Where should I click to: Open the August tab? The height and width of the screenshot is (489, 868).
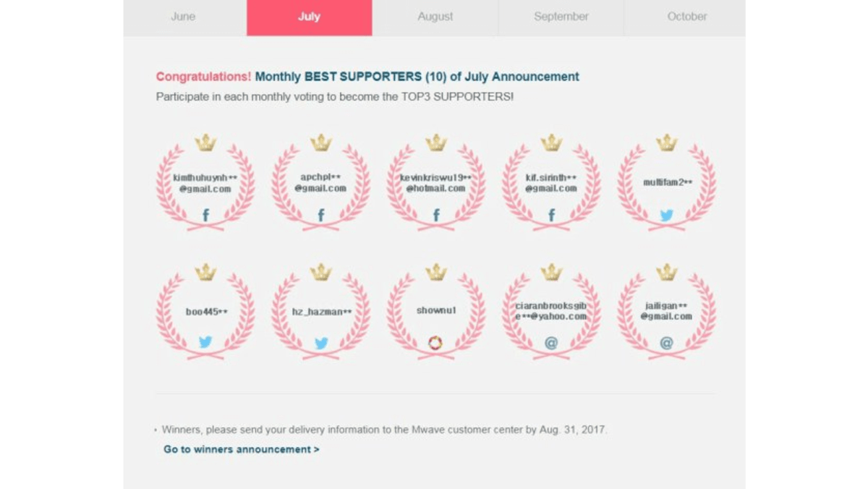[x=435, y=17]
